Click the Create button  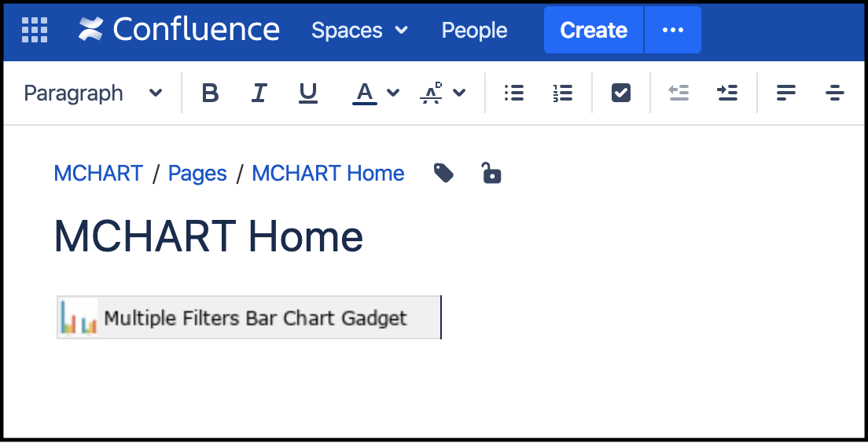594,30
